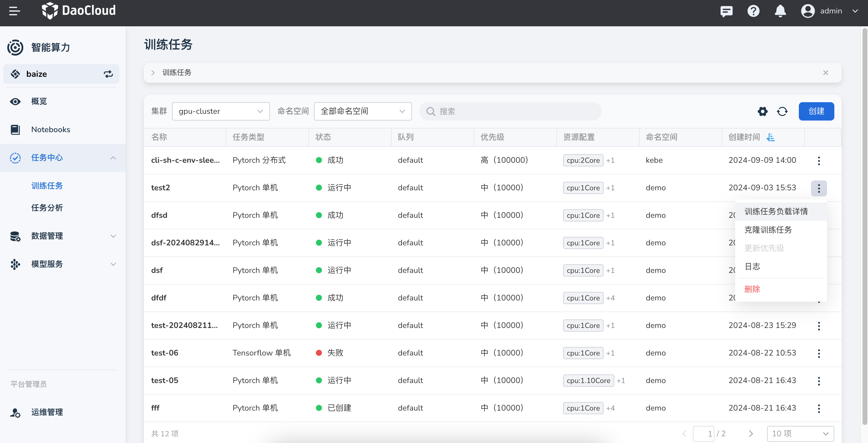This screenshot has width=868, height=443.
Task: Open the fff task name
Action: tap(155, 408)
